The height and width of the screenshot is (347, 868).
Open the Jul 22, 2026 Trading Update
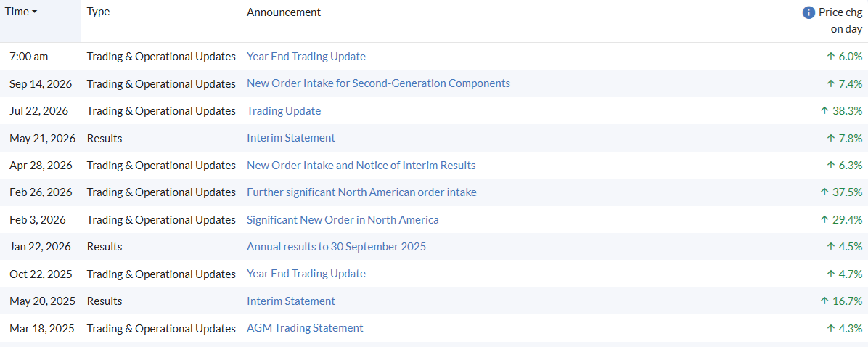(x=284, y=110)
